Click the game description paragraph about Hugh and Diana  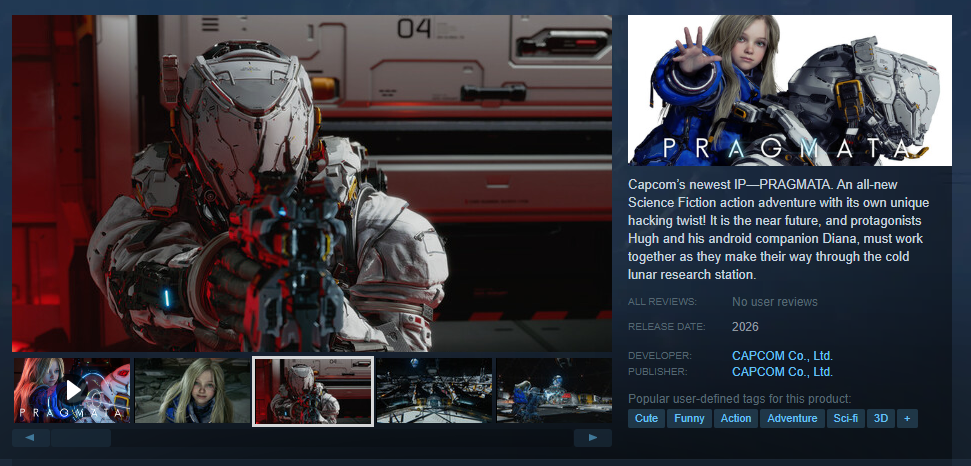[778, 230]
